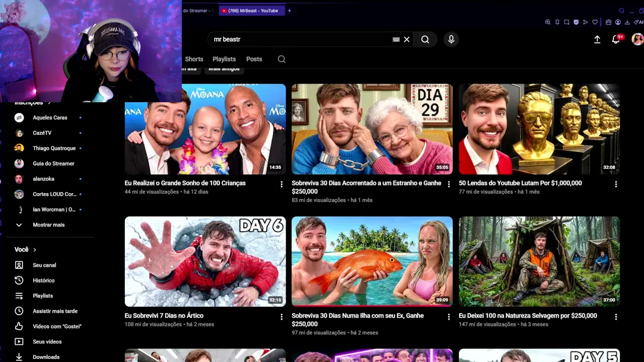
Task: Open Aqueles Caras channel subscription
Action: (49, 118)
